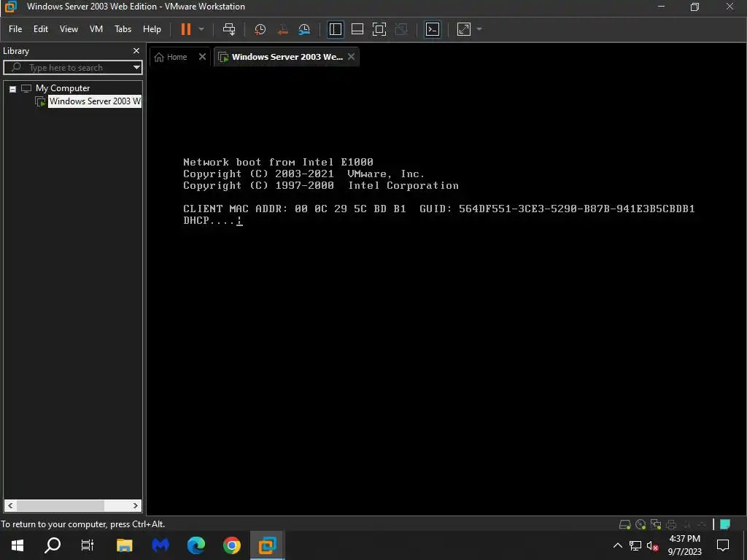Click the stretch guest display icon

(x=463, y=29)
